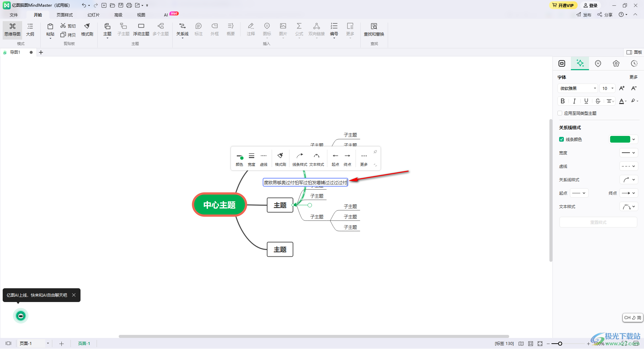Click the Print icon in title bar
Screen dimensions: 644x349
(129, 5)
